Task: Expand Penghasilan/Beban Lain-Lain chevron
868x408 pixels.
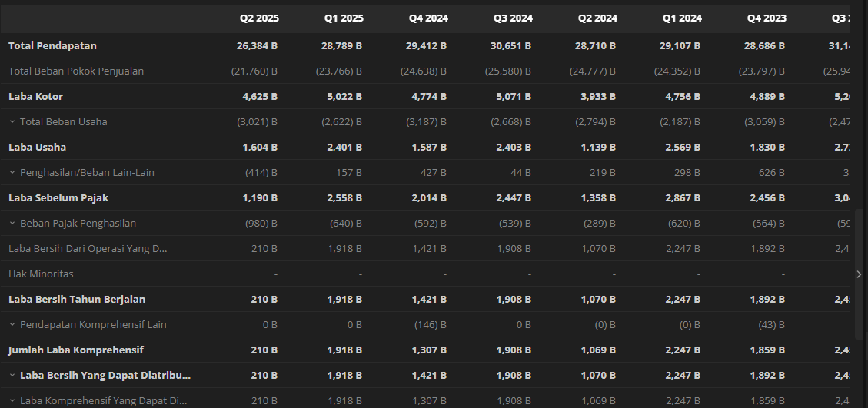Action: coord(12,173)
